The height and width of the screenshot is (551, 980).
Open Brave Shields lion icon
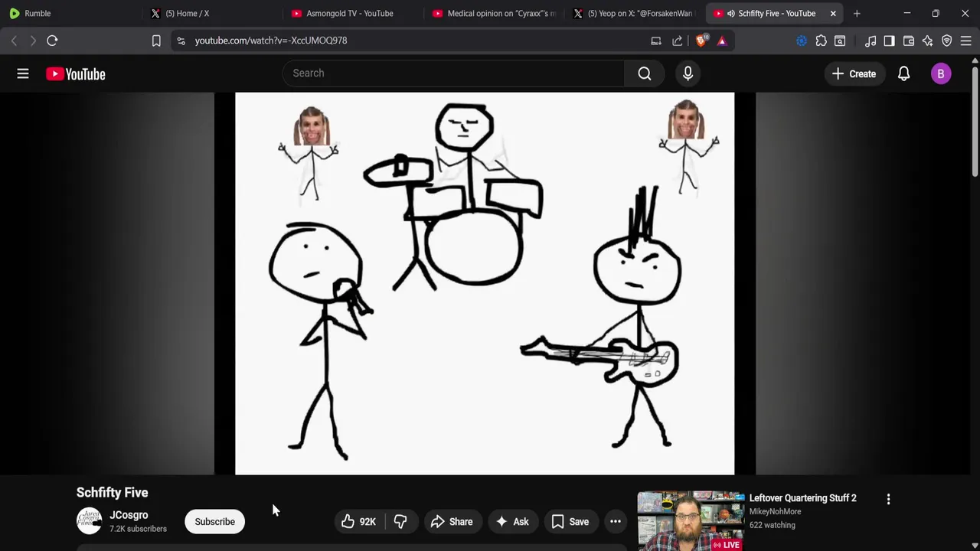(701, 41)
